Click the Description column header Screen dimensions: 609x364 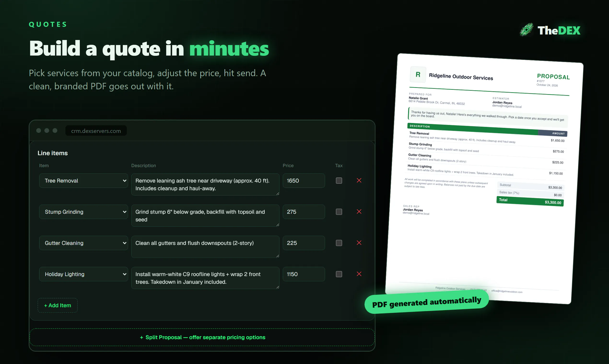[143, 165]
